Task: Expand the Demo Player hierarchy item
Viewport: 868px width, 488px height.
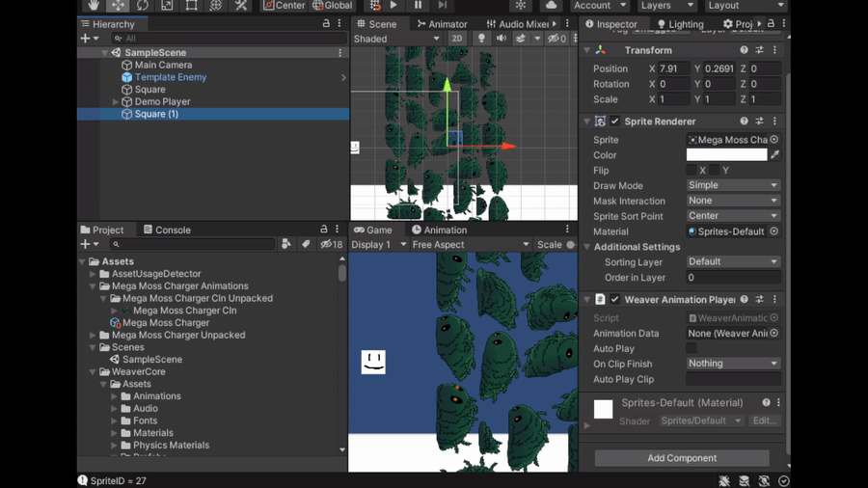Action: 116,101
